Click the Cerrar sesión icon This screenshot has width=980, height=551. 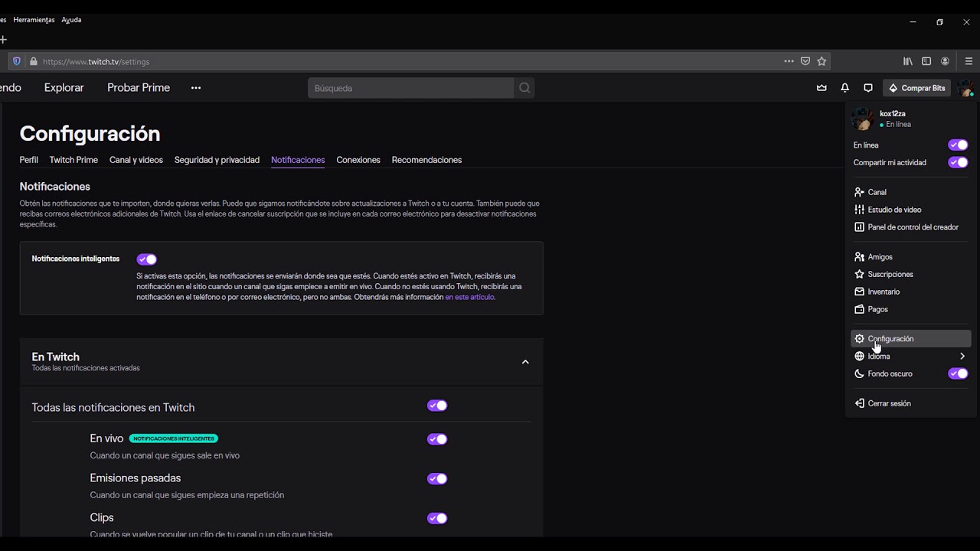click(x=859, y=403)
